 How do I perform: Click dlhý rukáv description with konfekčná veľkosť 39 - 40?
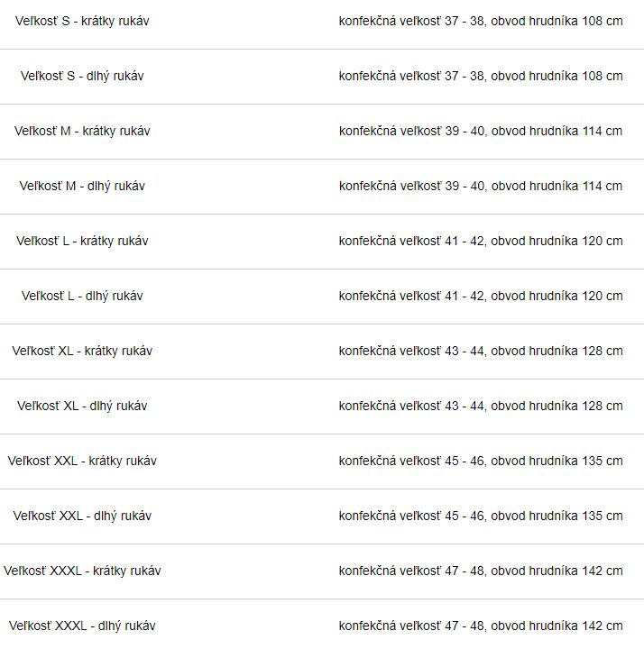[481, 187]
